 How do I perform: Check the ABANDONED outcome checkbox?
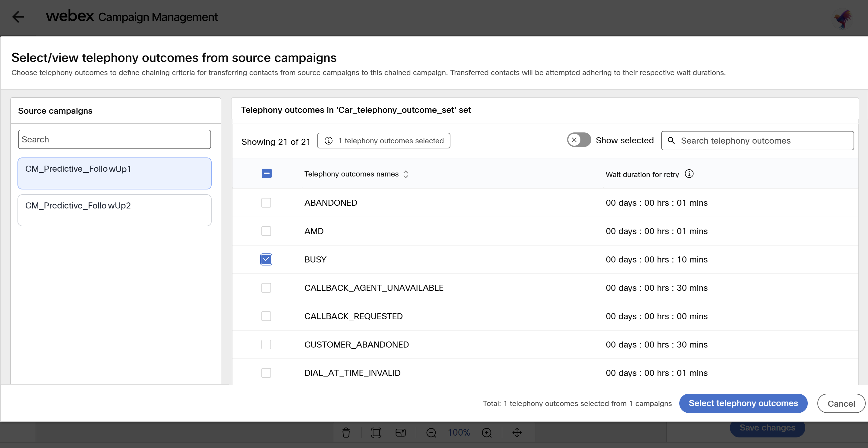pyautogui.click(x=266, y=203)
